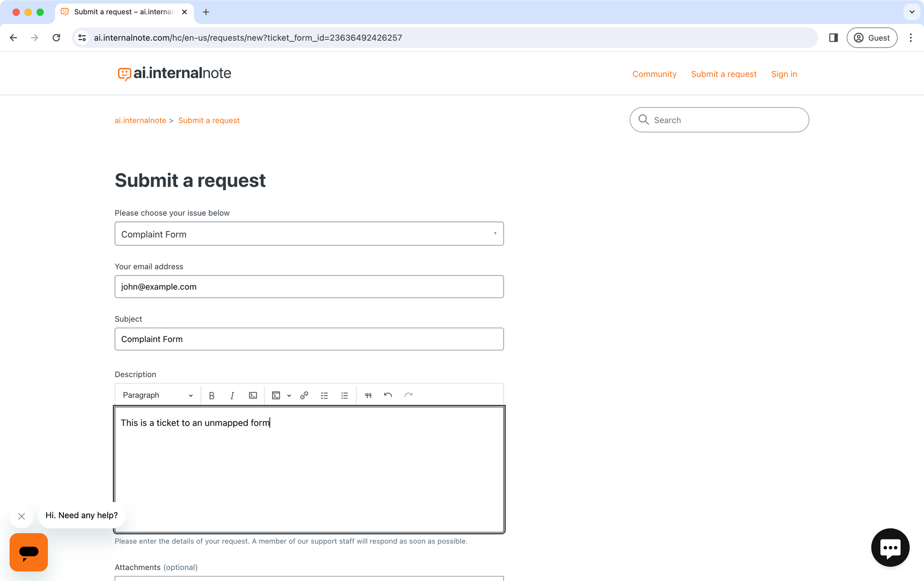
Task: Open the code block options arrow
Action: (x=289, y=396)
